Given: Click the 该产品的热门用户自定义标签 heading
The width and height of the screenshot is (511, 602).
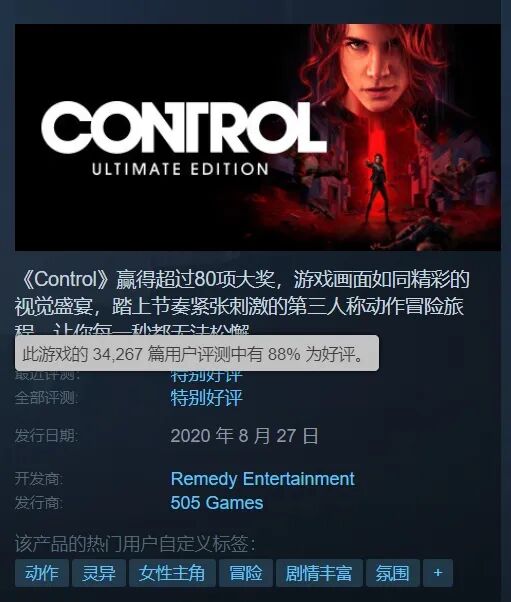Looking at the screenshot, I should [x=135, y=544].
